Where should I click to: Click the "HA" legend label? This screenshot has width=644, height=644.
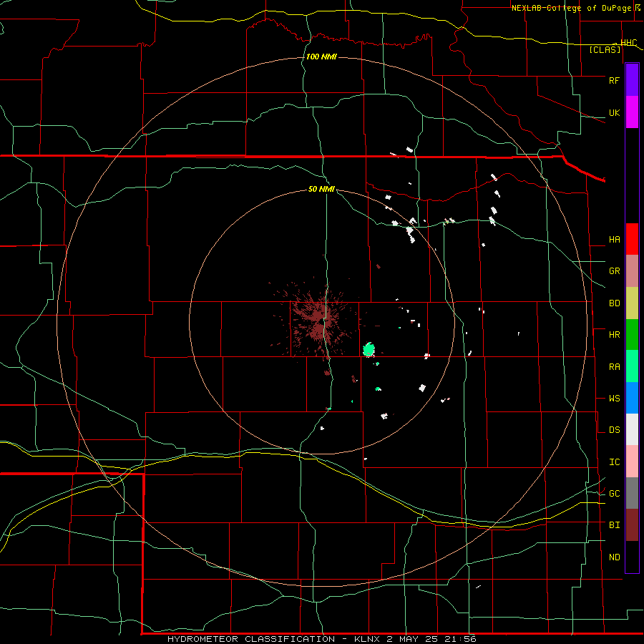pos(614,240)
